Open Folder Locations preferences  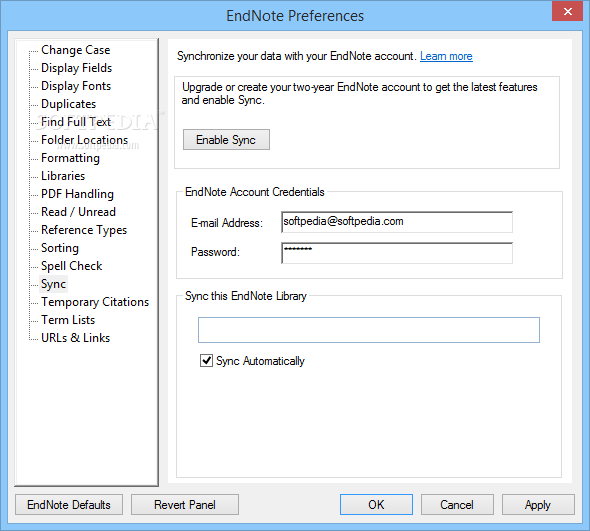click(x=85, y=140)
